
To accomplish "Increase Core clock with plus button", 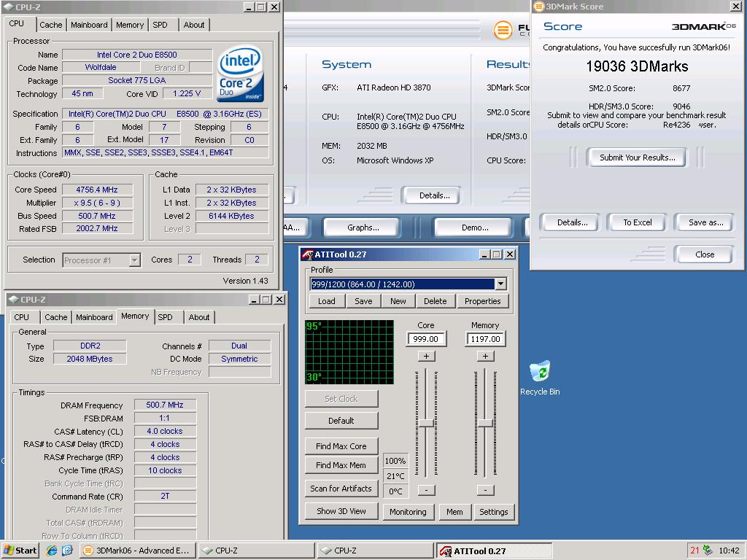I will (426, 356).
